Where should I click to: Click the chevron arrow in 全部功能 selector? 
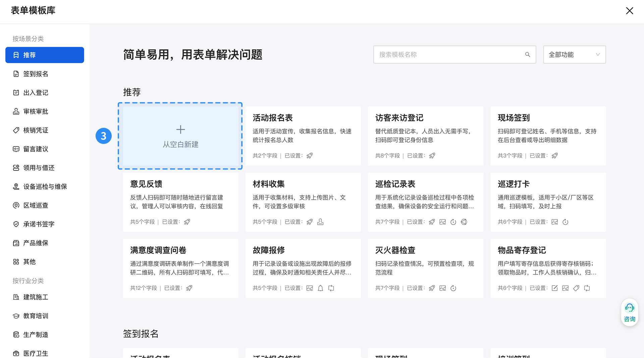(x=597, y=55)
